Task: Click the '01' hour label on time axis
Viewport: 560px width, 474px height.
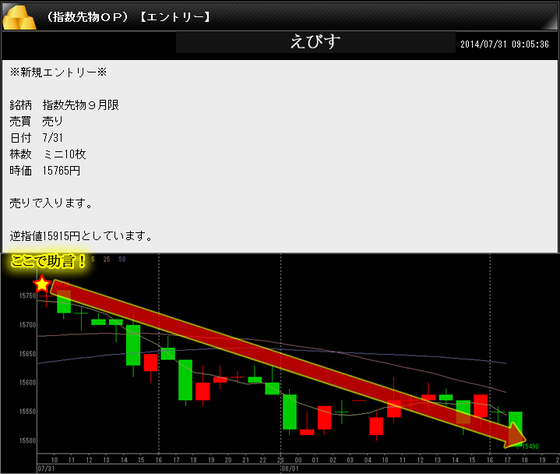Action: click(x=315, y=460)
